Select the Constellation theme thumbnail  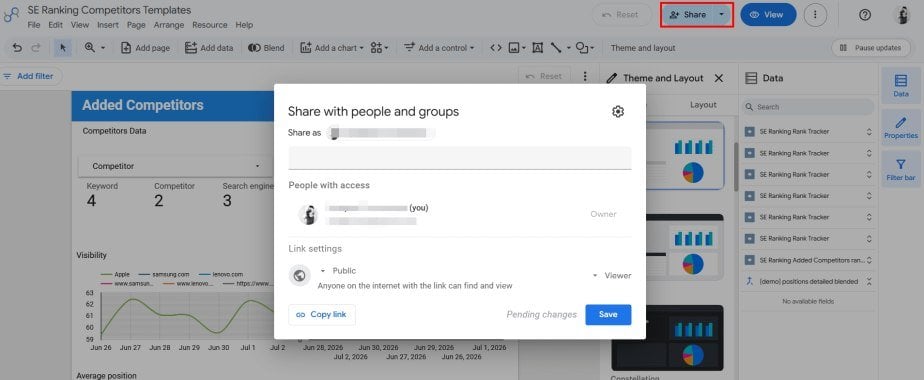point(667,338)
